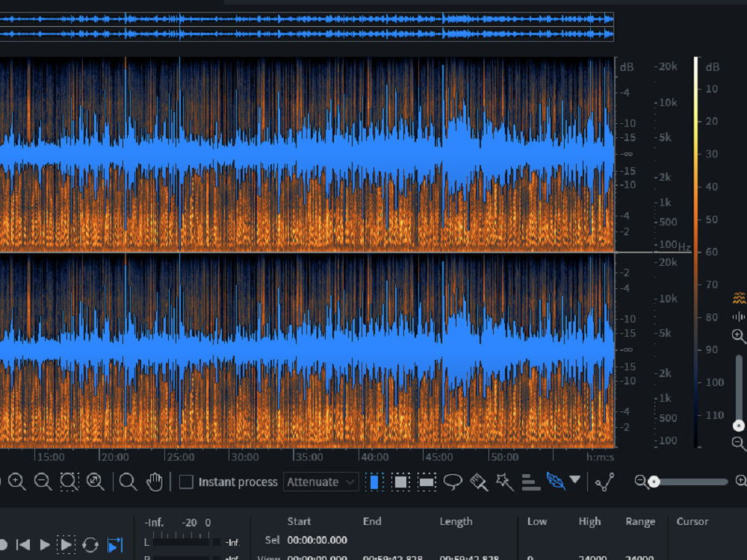Select the Magic Wand tool
Viewport: 747px width, 560px height.
tap(504, 482)
